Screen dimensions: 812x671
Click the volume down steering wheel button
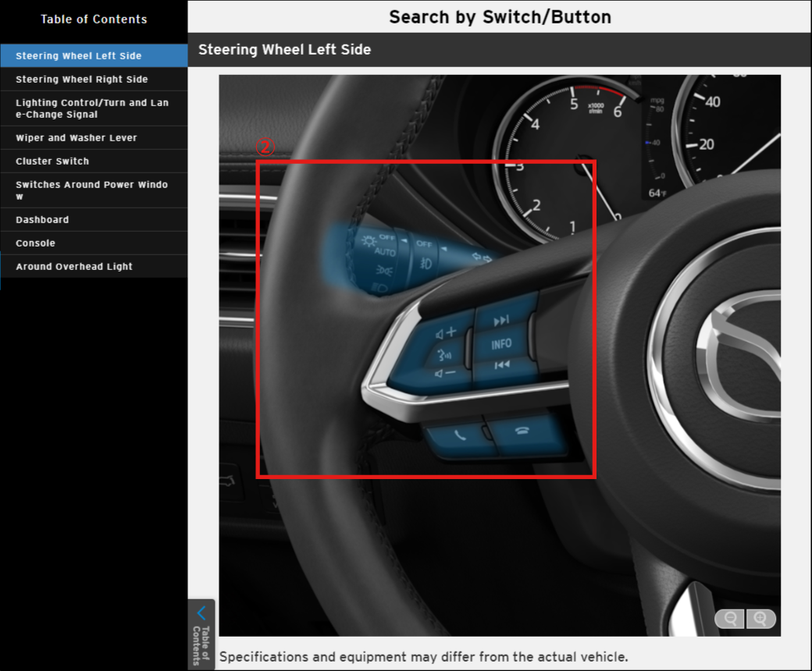[445, 373]
